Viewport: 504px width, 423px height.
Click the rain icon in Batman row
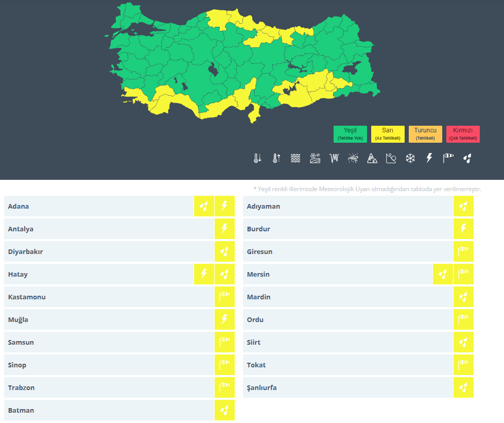point(224,411)
